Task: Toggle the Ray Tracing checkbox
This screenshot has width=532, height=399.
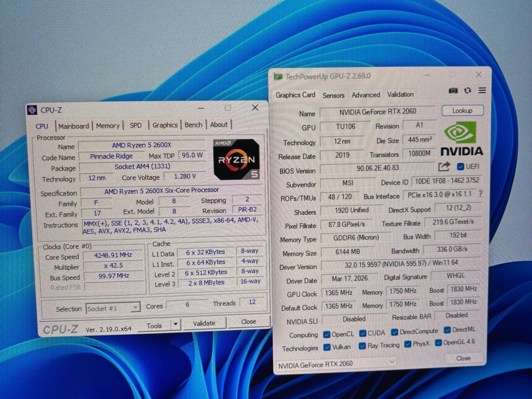Action: (x=362, y=346)
